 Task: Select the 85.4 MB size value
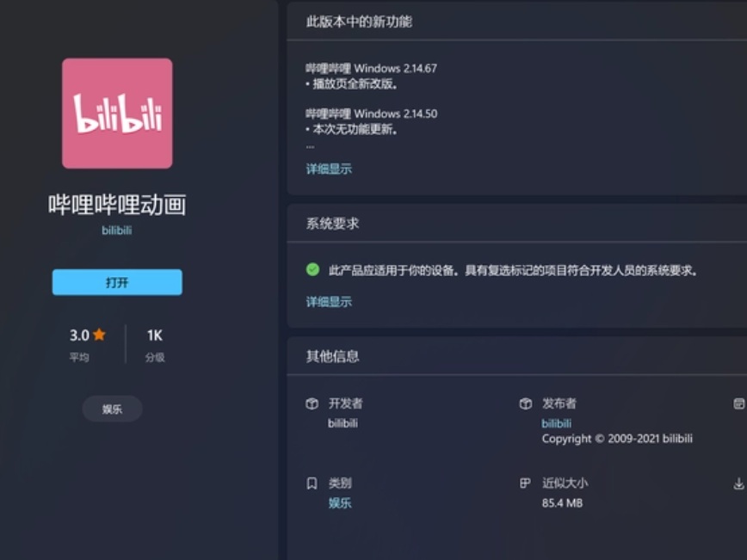coord(562,503)
